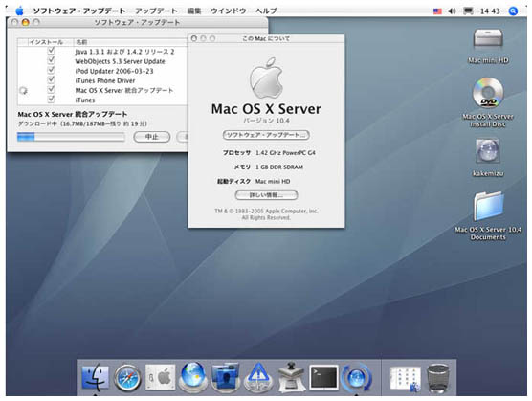Open the stamp-shaped icon in Dock
Image resolution: width=532 pixels, height=401 pixels.
(x=291, y=377)
